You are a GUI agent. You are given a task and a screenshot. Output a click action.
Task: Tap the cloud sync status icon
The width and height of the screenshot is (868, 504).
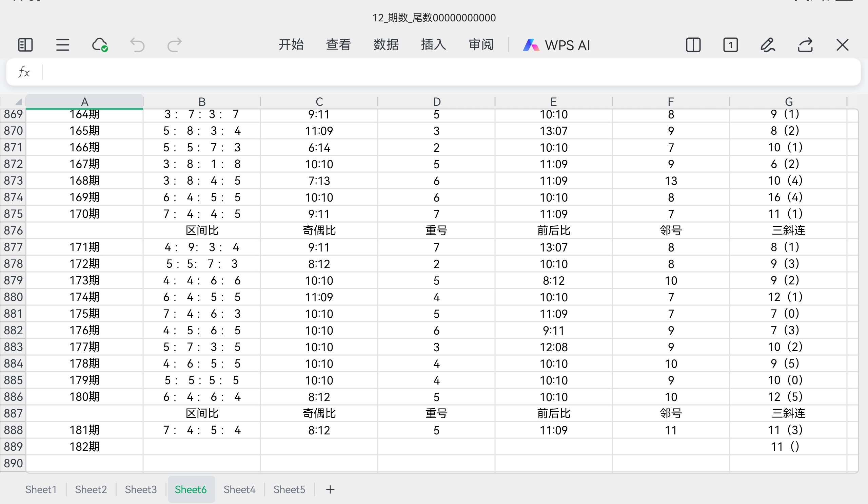100,45
